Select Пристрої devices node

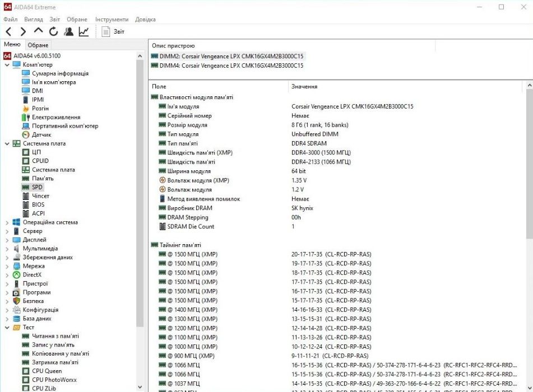35,283
